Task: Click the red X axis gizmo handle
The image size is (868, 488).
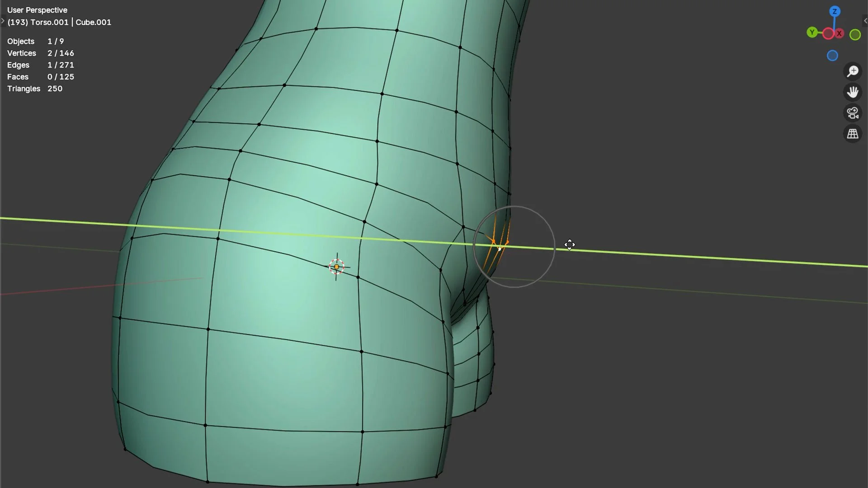Action: [840, 33]
